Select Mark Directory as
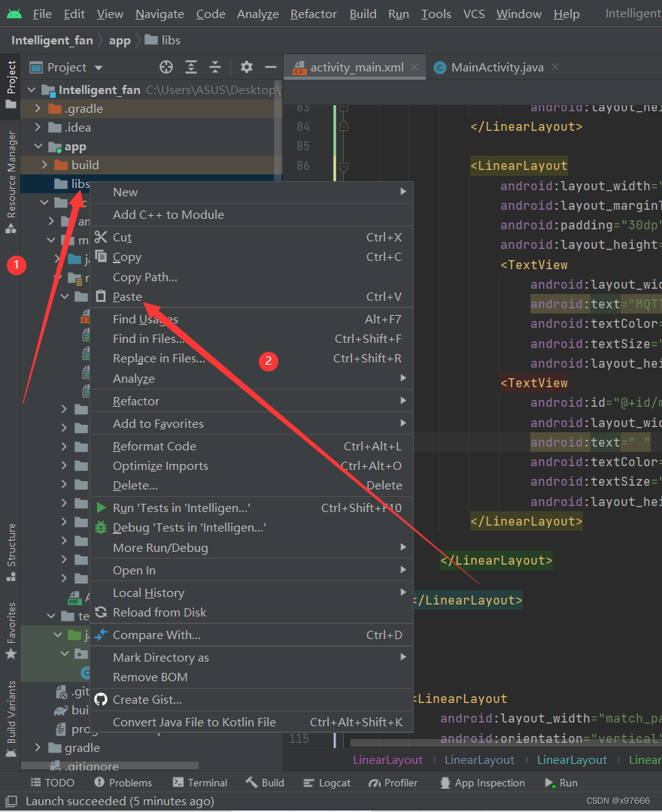The width and height of the screenshot is (662, 812). pos(252,658)
